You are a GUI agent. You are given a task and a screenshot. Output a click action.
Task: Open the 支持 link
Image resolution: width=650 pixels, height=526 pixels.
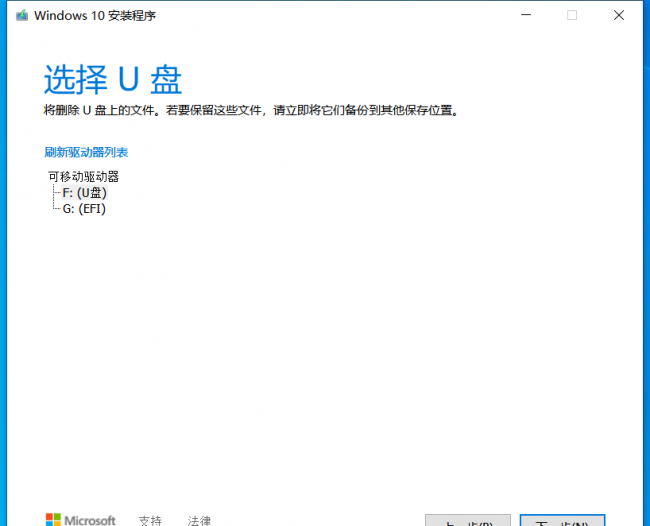150,521
